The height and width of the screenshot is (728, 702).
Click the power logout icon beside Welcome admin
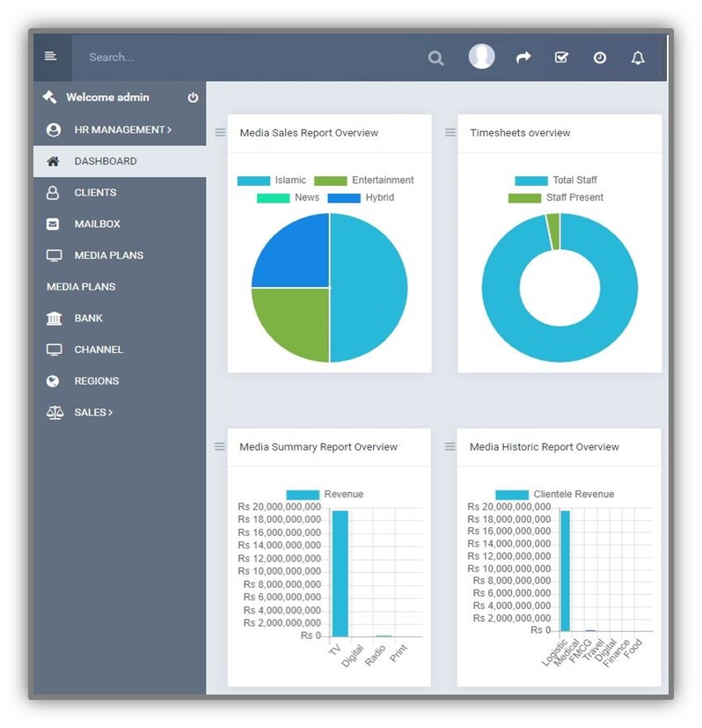pos(193,98)
